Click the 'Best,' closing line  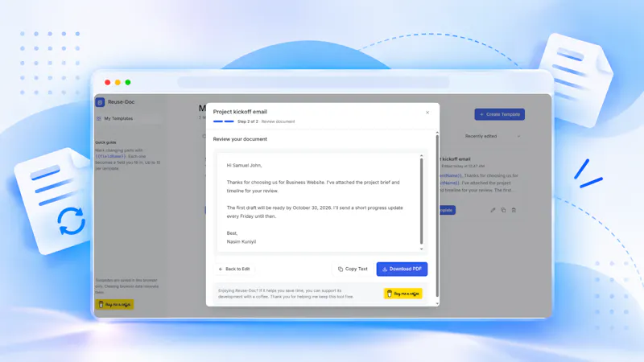(x=232, y=233)
